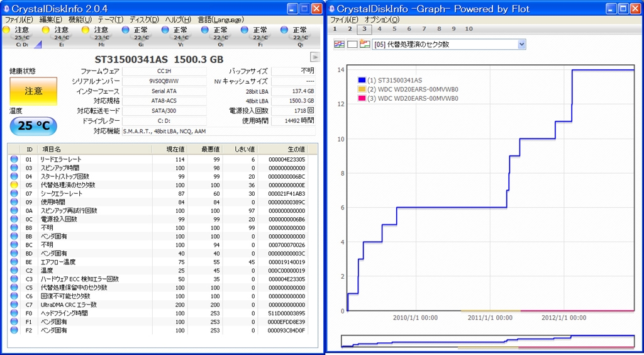The width and height of the screenshot is (644, 355).
Task: Click blue status orb for attribute C7
Action: click(14, 305)
